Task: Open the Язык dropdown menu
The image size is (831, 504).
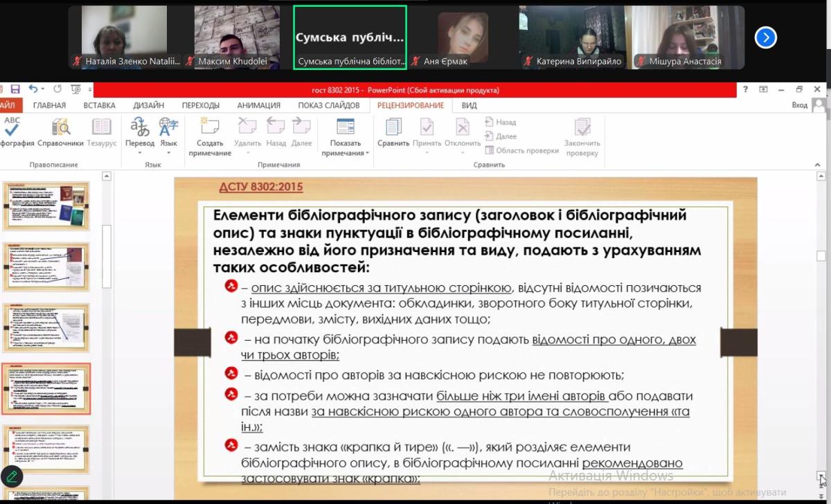Action: coord(168,153)
